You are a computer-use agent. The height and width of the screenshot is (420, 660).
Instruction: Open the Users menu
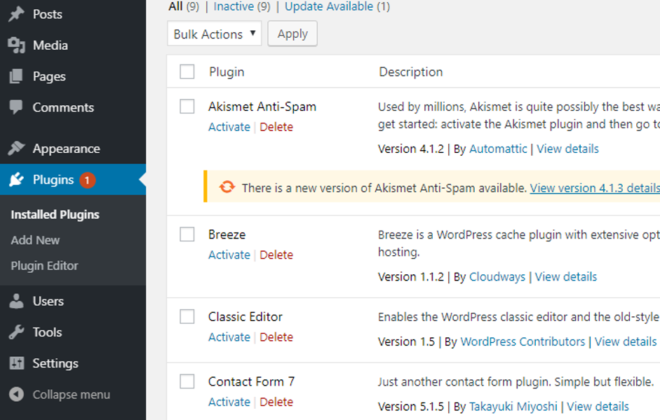(48, 301)
